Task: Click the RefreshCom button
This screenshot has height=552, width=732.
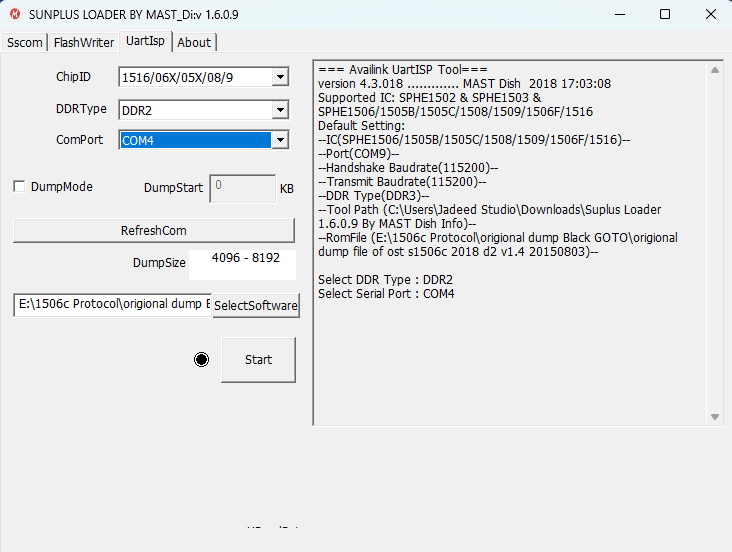Action: click(x=154, y=230)
